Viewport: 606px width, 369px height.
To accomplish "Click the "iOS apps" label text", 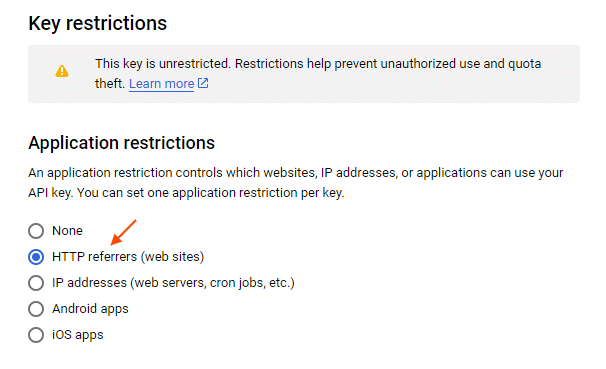I will tap(78, 335).
